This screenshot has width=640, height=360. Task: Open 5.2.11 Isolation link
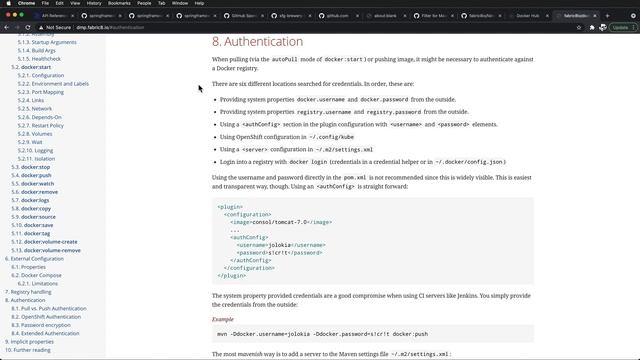pyautogui.click(x=36, y=159)
